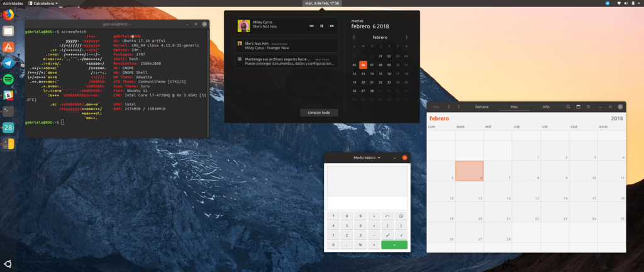
Task: Click the green equals button
Action: [x=394, y=245]
